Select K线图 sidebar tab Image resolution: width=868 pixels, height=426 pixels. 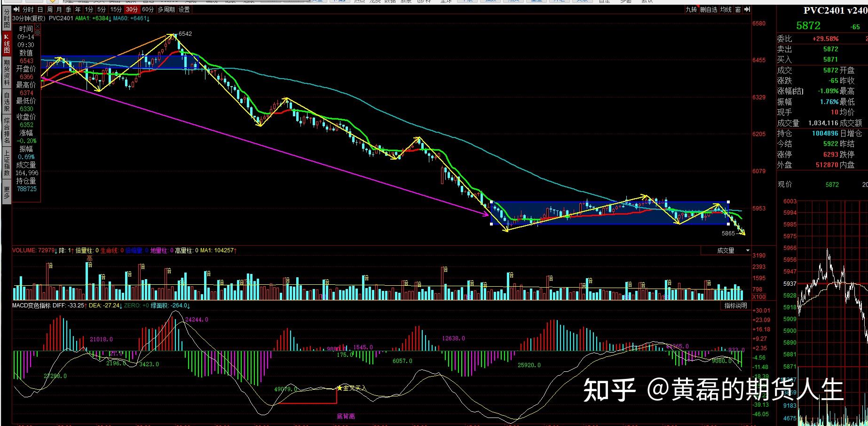(7, 43)
